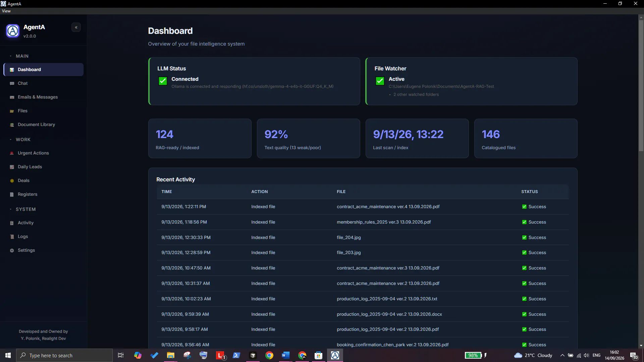Select production_log_2025-09-04 ver.2 .docx file name
This screenshot has width=644, height=362.
pyautogui.click(x=389, y=314)
